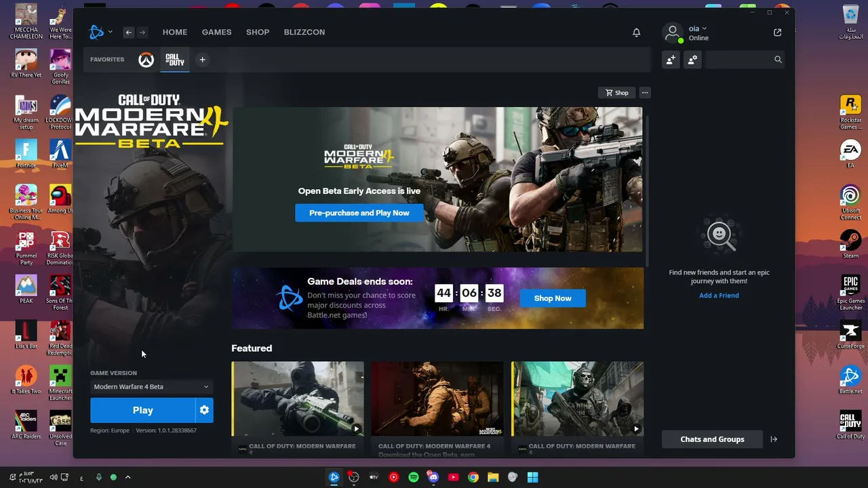Click the Shop Now button
The image size is (868, 488).
pos(553,298)
